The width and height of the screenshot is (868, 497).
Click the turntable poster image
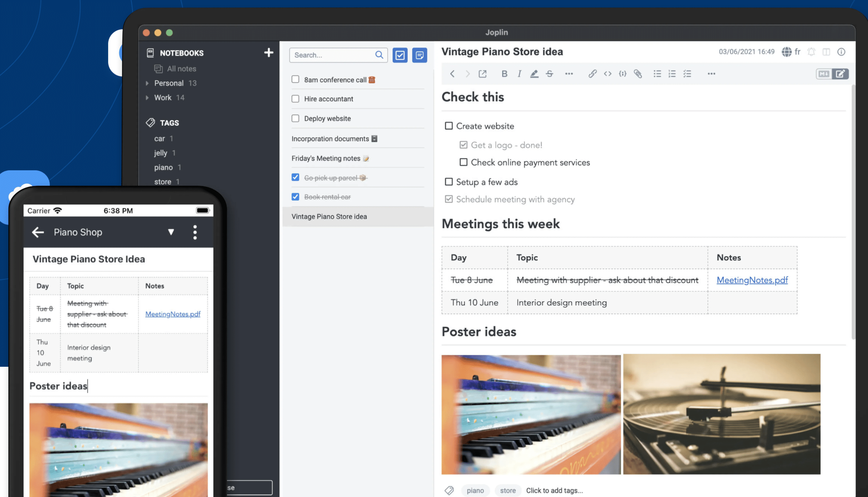[x=722, y=414]
